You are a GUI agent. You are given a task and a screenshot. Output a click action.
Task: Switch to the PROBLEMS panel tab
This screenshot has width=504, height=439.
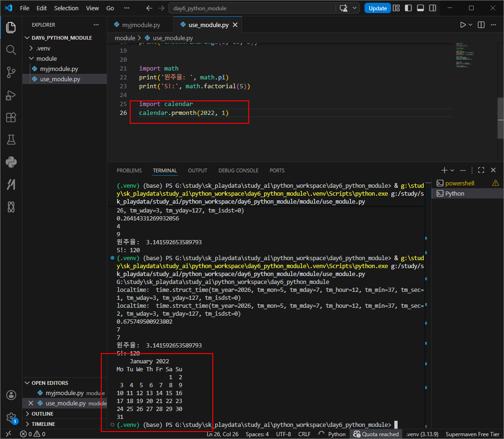pos(129,170)
